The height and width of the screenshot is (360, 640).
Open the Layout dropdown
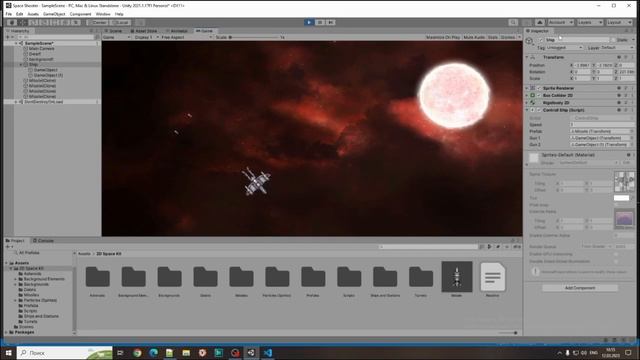619,22
